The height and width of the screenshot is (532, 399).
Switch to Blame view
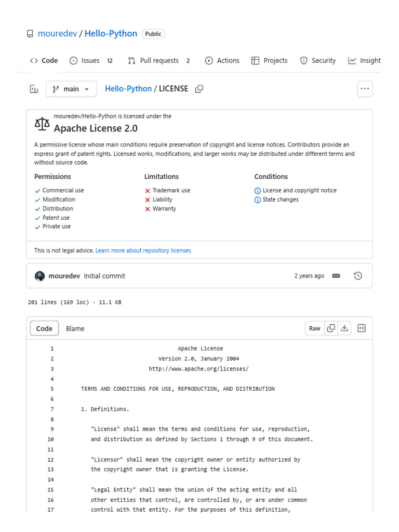(x=75, y=328)
